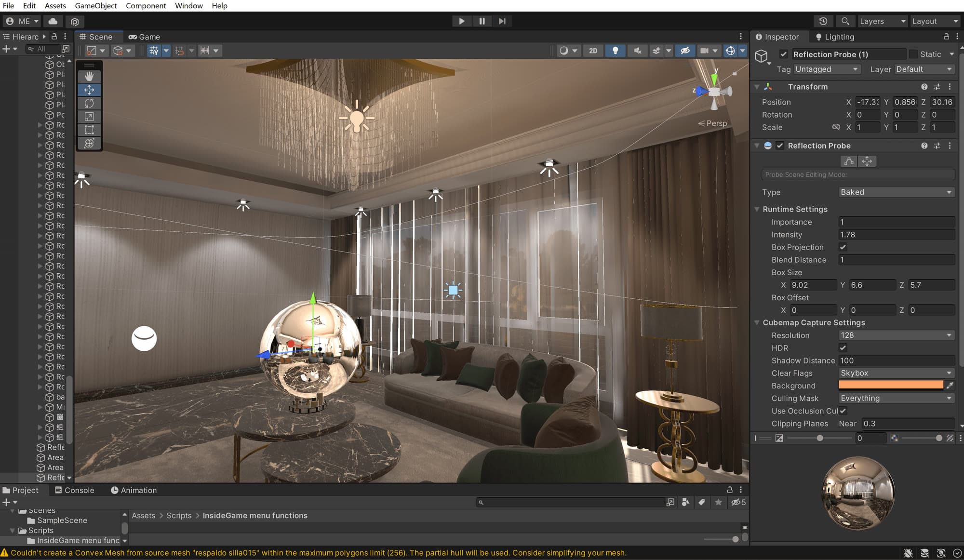Collapse Cubemap Capture Settings section
The width and height of the screenshot is (964, 560).
tap(757, 323)
